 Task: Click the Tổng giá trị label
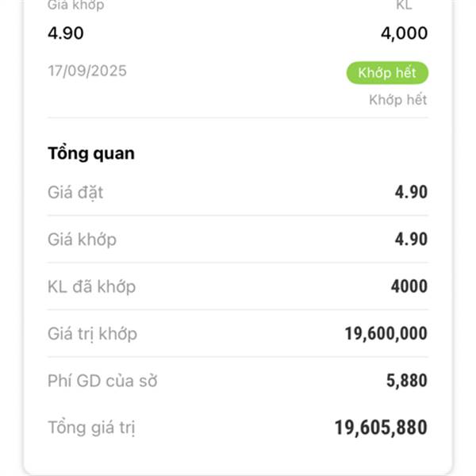coord(91,428)
